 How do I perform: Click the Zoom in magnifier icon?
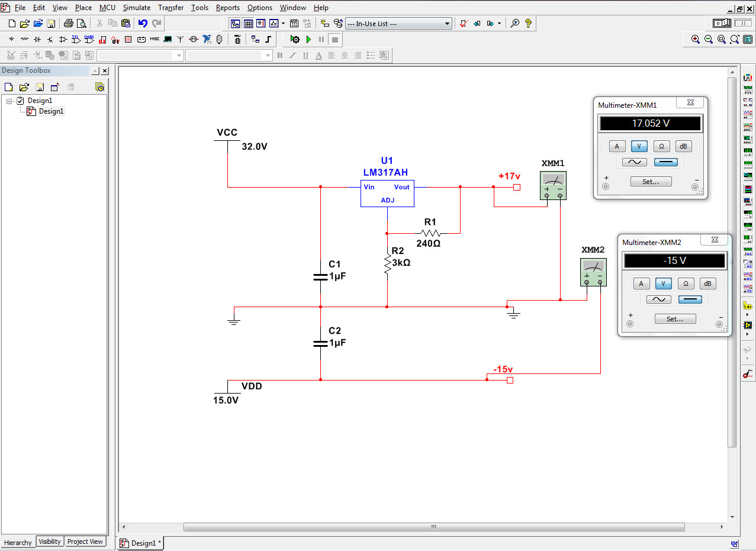696,40
